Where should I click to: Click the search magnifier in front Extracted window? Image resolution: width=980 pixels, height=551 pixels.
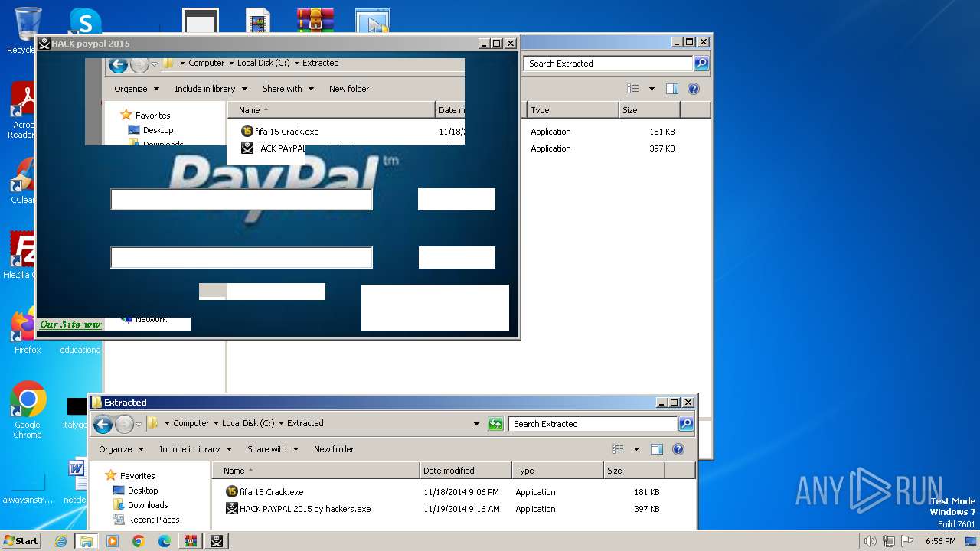[x=686, y=424]
